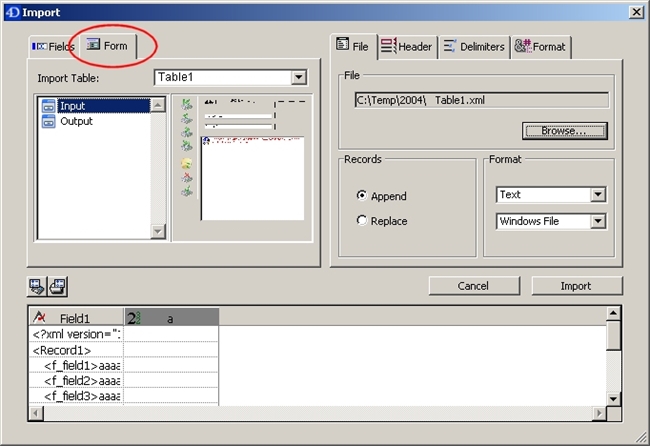Viewport: 650px width, 446px height.
Task: Open the Text format dropdown
Action: coord(598,195)
